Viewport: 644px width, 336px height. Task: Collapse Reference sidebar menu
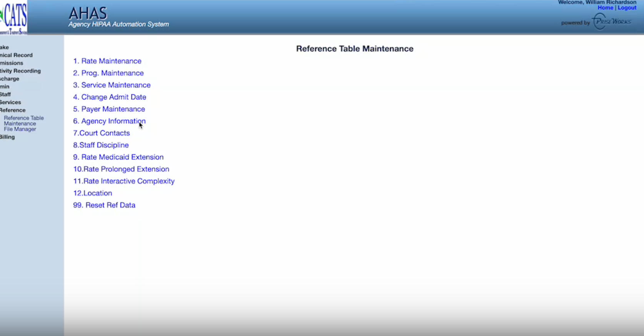[13, 110]
